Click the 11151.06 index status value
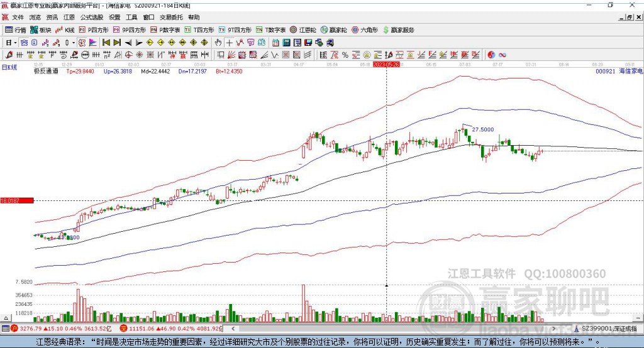644x348 pixels. click(142, 329)
